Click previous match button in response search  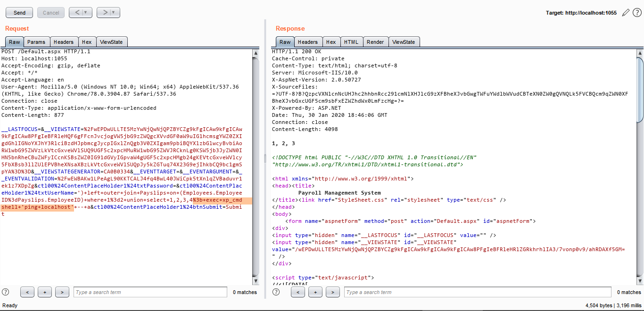(297, 292)
